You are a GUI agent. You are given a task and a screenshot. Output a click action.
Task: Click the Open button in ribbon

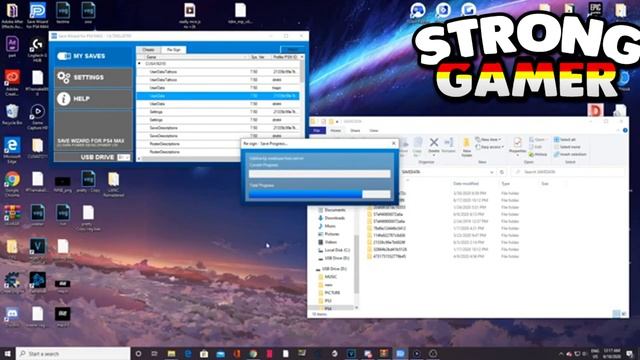538,140
